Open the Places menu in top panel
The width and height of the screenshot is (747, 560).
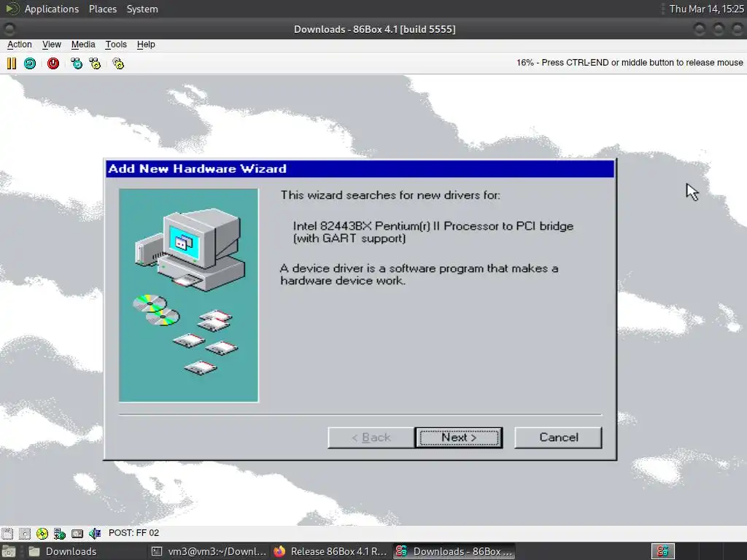tap(102, 9)
